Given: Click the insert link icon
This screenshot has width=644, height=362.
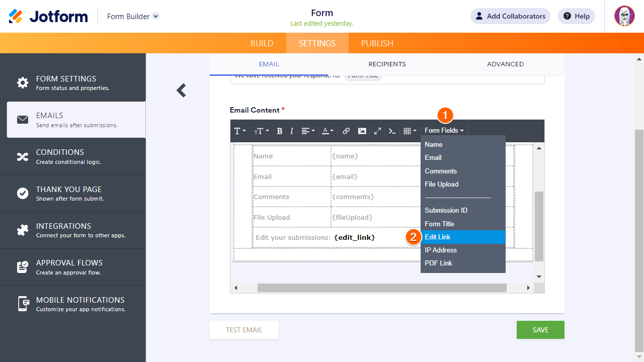Looking at the screenshot, I should pyautogui.click(x=346, y=131).
